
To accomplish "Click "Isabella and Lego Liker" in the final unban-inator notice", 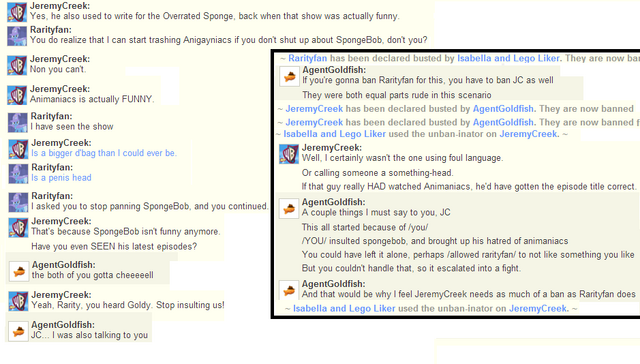I will [x=344, y=309].
